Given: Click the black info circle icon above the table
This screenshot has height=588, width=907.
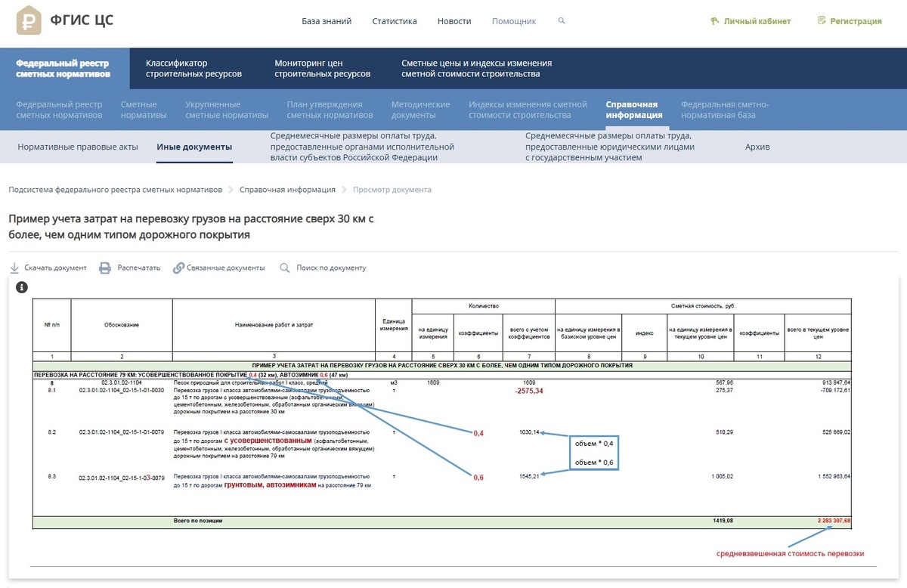Looking at the screenshot, I should 22,287.
